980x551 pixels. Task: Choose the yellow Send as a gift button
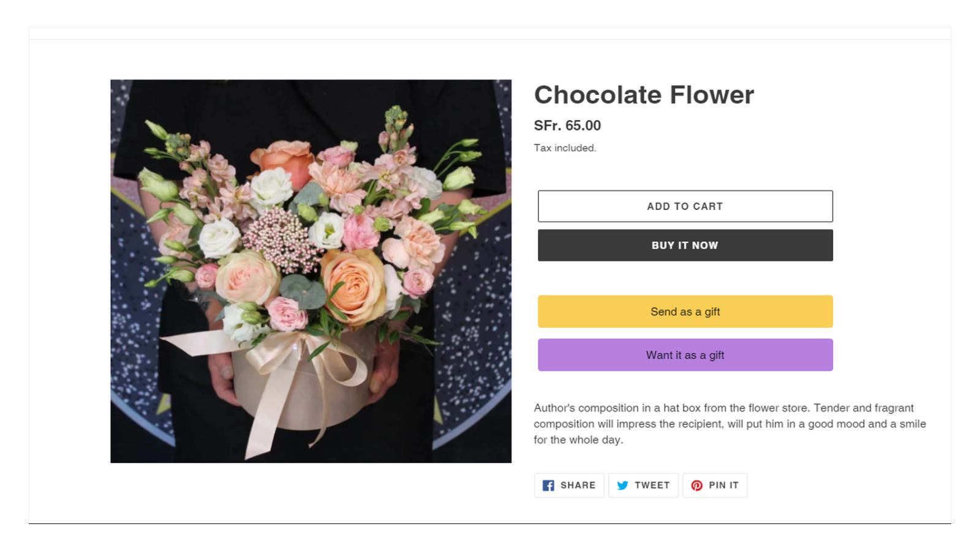(x=685, y=312)
